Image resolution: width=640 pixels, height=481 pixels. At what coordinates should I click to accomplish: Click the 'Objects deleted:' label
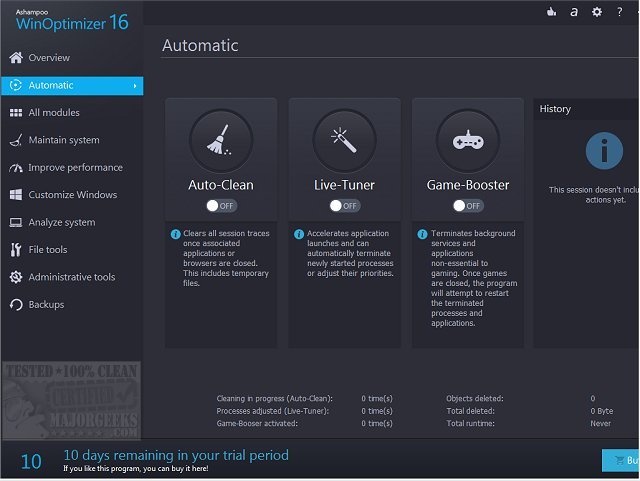(475, 399)
